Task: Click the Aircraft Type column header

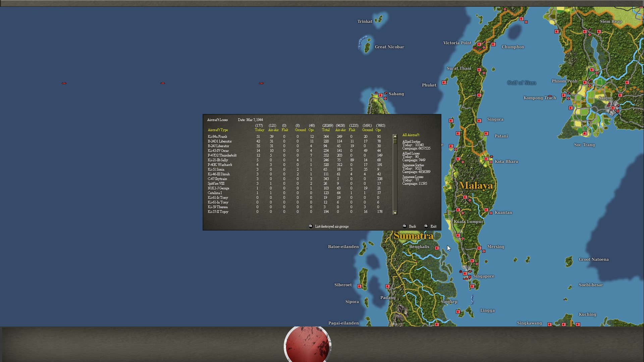Action: click(218, 130)
